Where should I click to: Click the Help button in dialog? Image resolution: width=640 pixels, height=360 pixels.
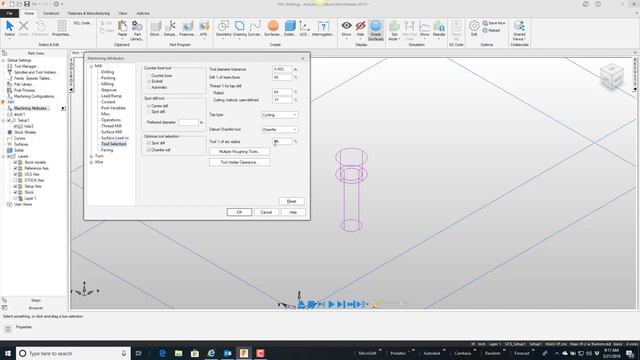293,212
